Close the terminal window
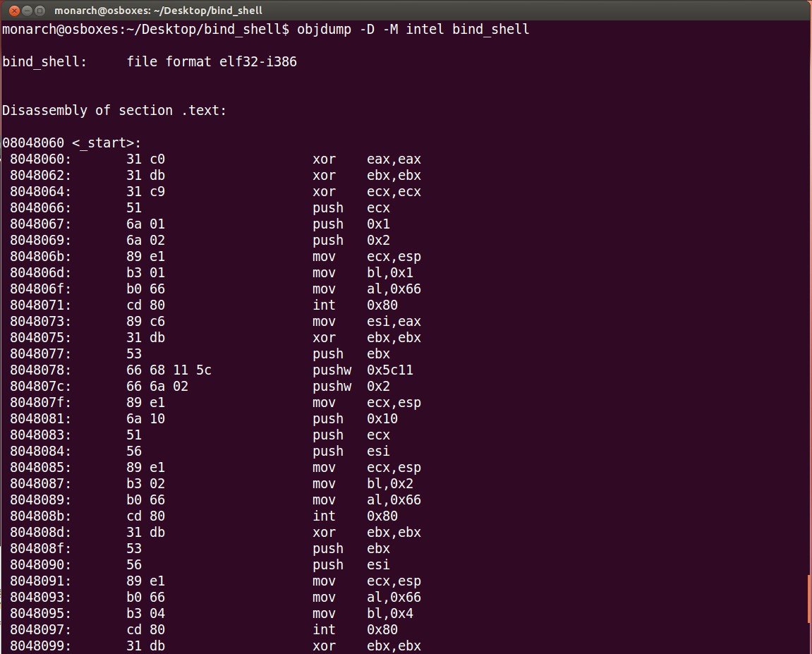The height and width of the screenshot is (654, 812). pyautogui.click(x=14, y=11)
